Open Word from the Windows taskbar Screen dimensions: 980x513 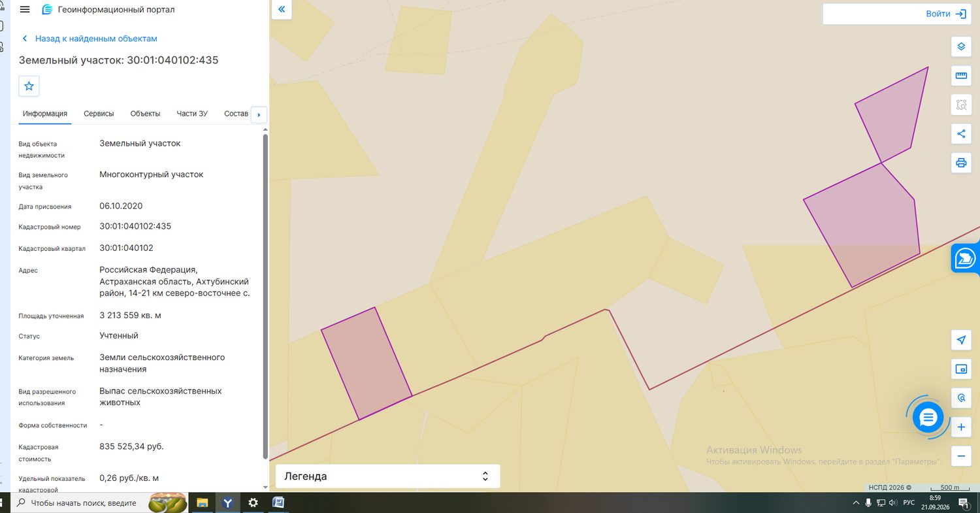coord(278,503)
